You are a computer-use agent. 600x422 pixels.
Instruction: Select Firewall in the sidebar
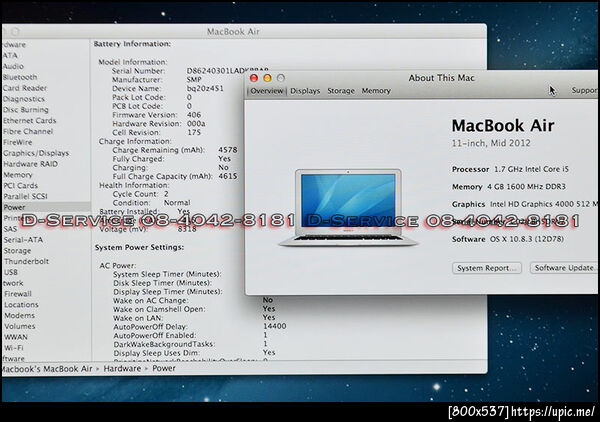pos(18,294)
